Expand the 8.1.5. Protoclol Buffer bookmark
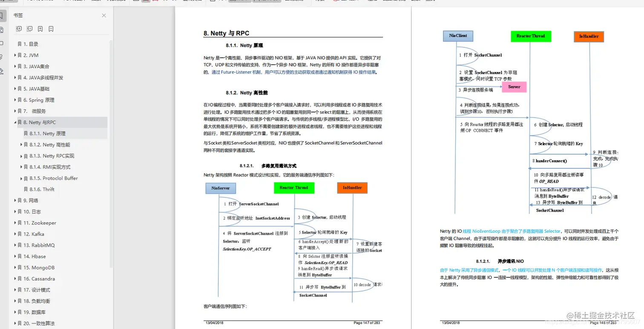This screenshot has height=329, width=644. (21, 178)
